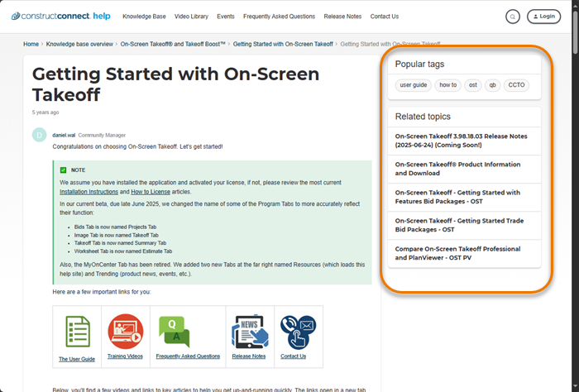This screenshot has height=392, width=579.
Task: Click the '5 years ago' timestamp
Action: [45, 112]
